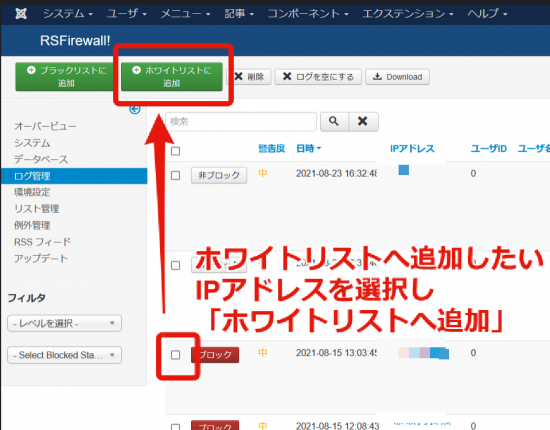Open the エクステンション menu
Image resolution: width=550 pixels, height=430 pixels.
click(408, 14)
